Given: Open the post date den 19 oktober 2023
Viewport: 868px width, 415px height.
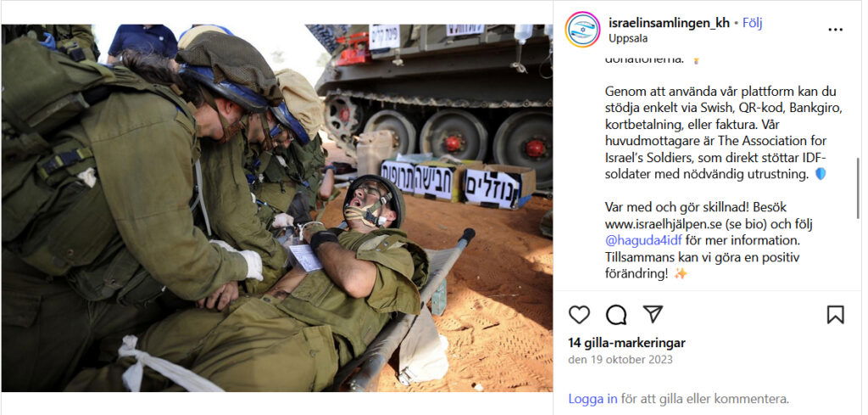Looking at the screenshot, I should tap(620, 360).
